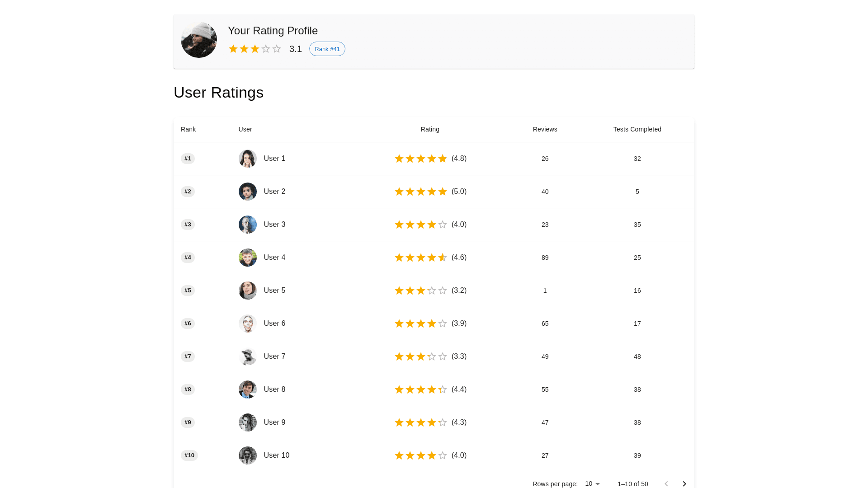Click User 2's star rating
Screen dimensions: 868x488
420,192
